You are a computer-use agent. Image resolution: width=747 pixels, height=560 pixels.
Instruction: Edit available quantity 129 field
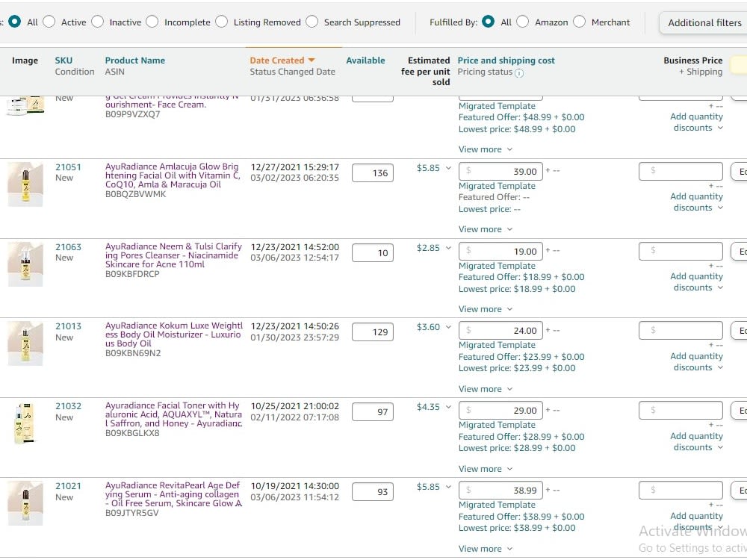click(x=373, y=332)
